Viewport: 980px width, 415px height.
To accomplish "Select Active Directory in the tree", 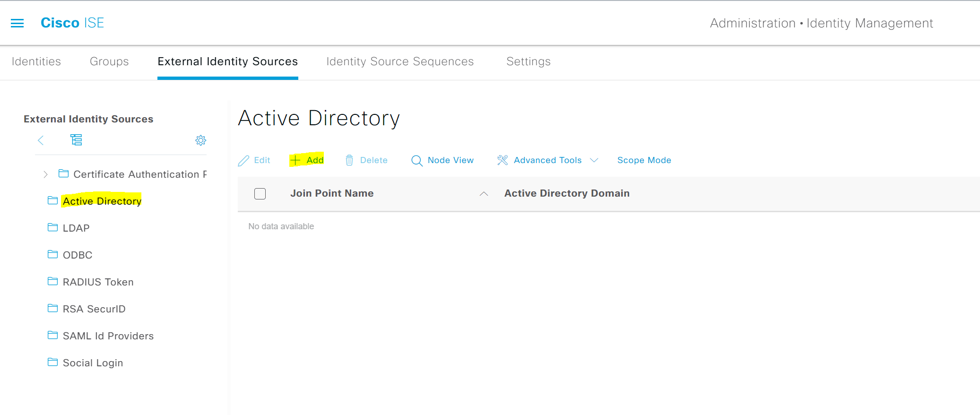I will click(x=102, y=201).
